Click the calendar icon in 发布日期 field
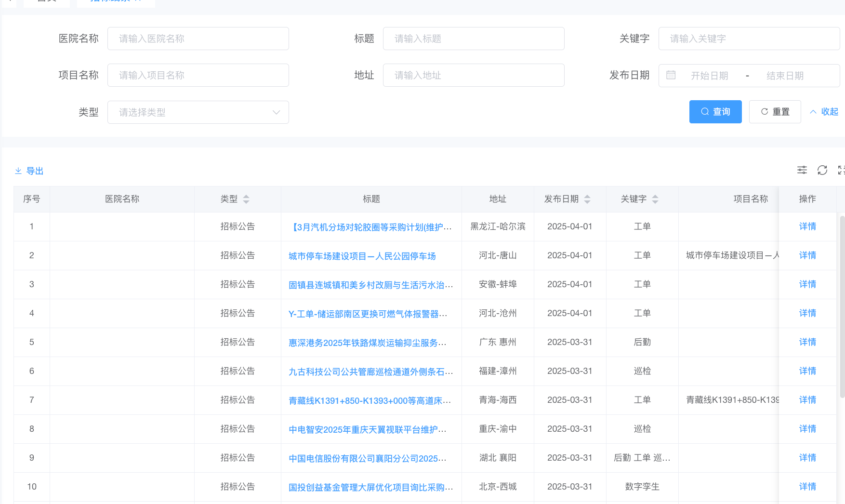The width and height of the screenshot is (845, 504). [x=671, y=75]
